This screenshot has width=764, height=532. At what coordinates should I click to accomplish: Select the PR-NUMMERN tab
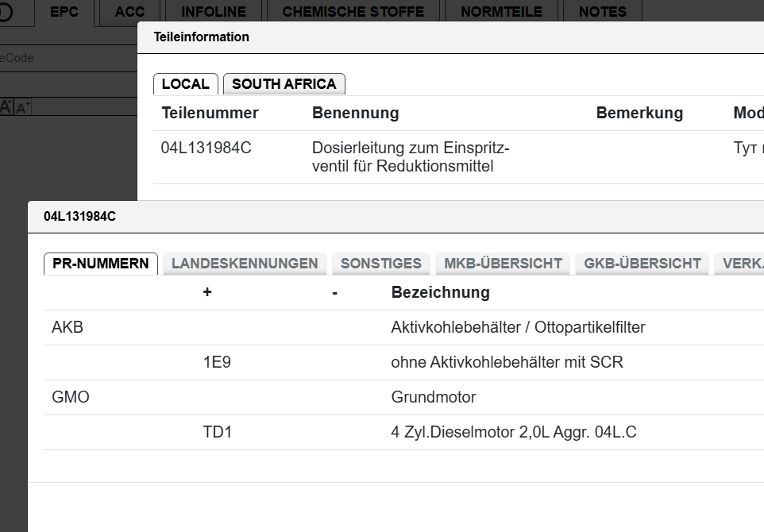[100, 264]
